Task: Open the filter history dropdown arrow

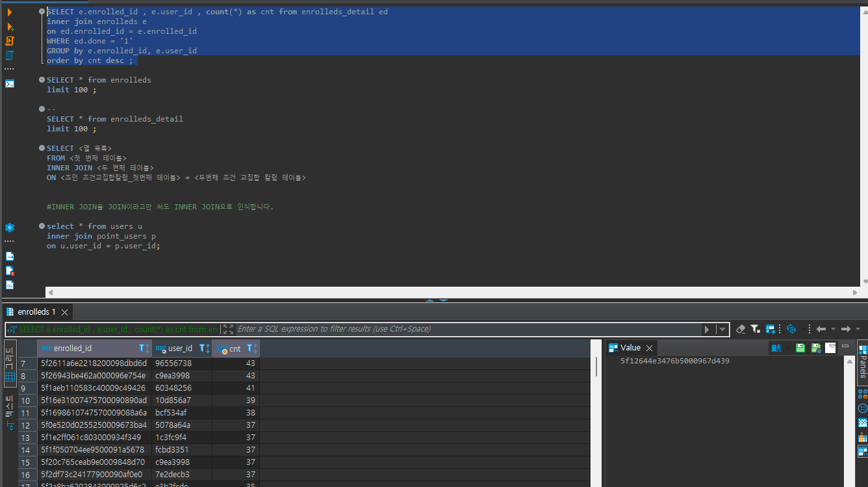Action: pyautogui.click(x=722, y=329)
